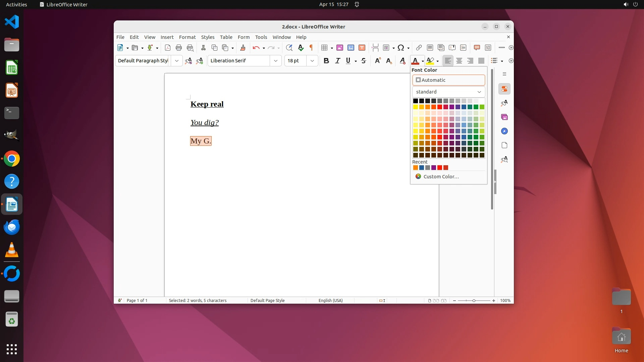This screenshot has width=644, height=362.
Task: Open the font name dropdown arrow
Action: (275, 61)
